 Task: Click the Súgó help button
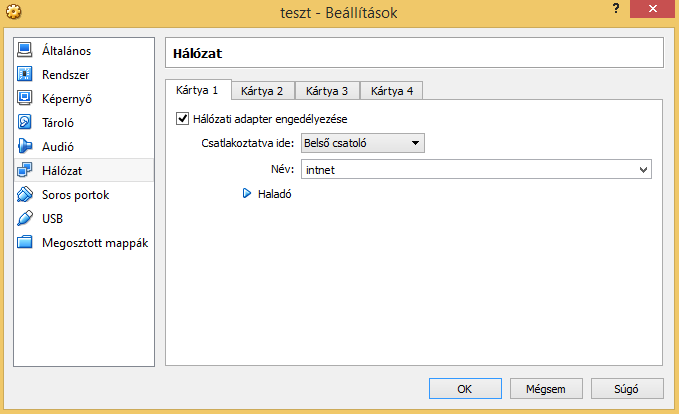[627, 388]
